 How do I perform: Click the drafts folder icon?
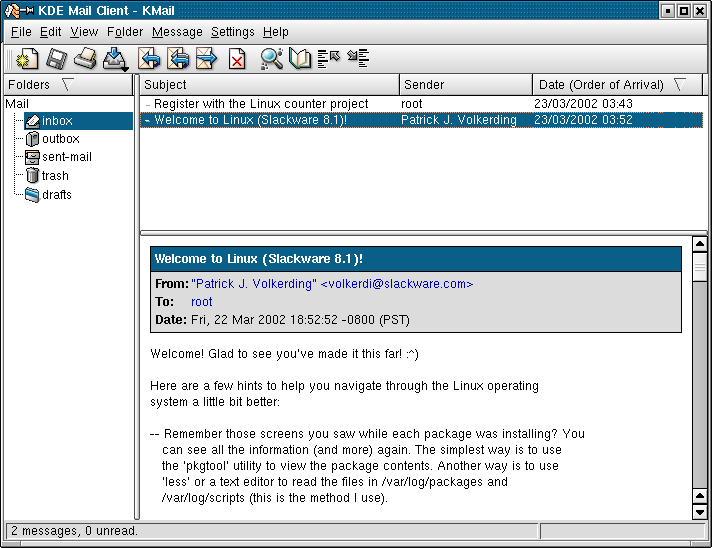pyautogui.click(x=32, y=195)
